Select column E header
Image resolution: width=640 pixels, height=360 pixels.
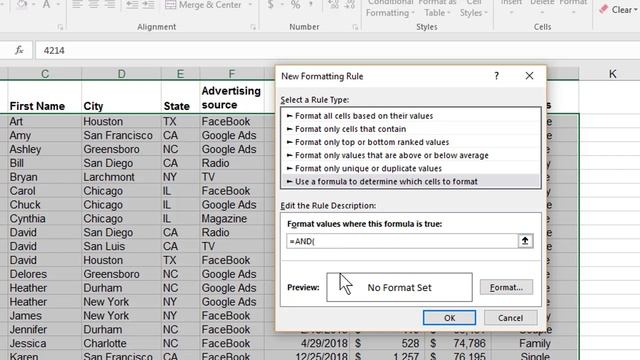click(180, 74)
